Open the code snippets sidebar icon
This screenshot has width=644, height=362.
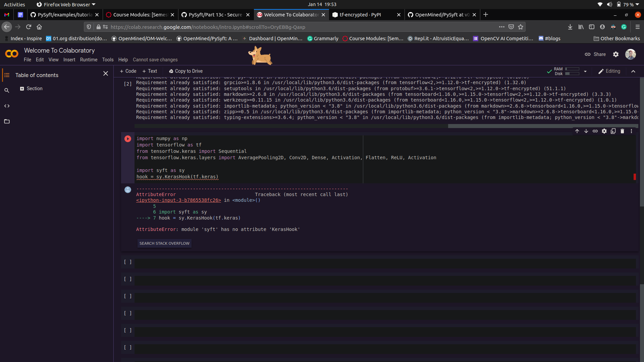pos(7,106)
